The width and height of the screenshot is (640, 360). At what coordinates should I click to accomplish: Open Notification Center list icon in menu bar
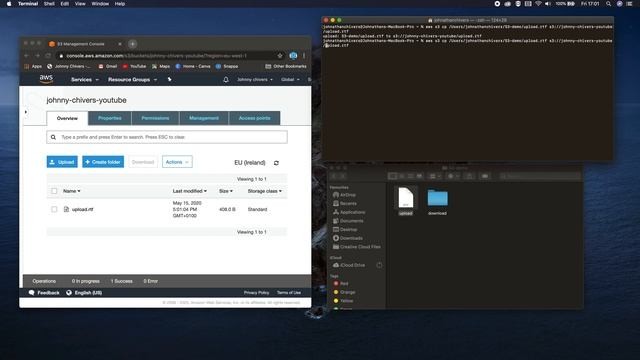click(x=630, y=4)
